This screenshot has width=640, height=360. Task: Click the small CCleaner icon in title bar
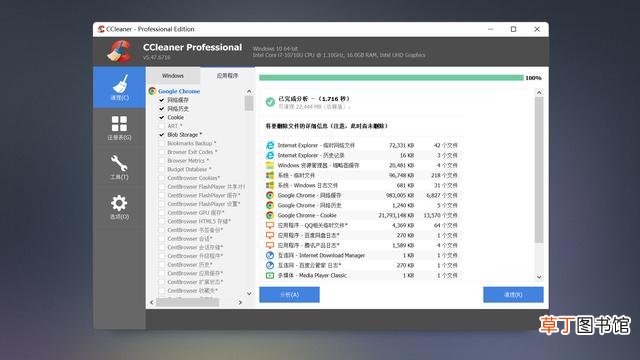tap(101, 29)
